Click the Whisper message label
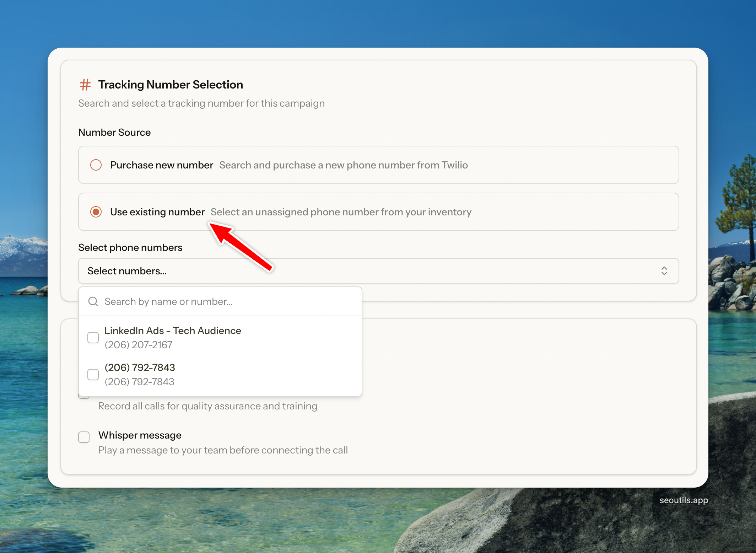 [x=140, y=435]
